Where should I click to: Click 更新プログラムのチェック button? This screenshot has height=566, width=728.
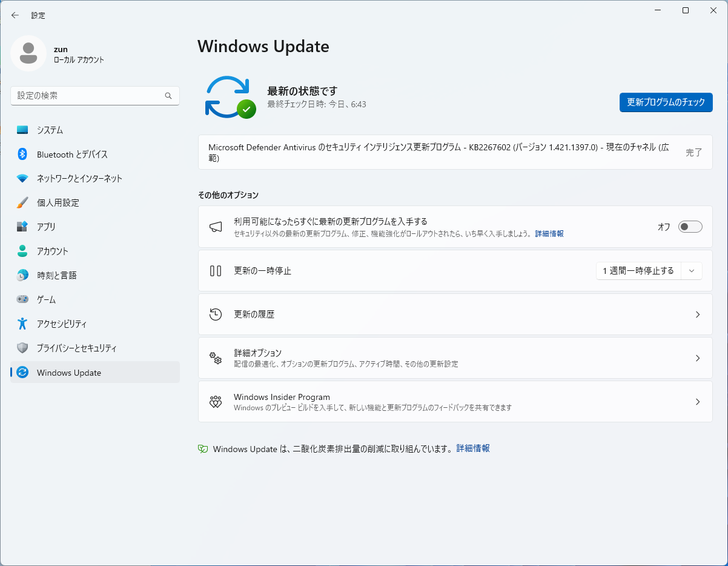click(x=666, y=102)
